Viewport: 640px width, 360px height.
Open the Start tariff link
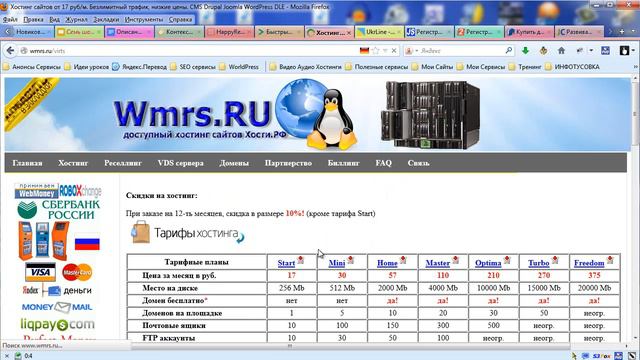click(286, 263)
